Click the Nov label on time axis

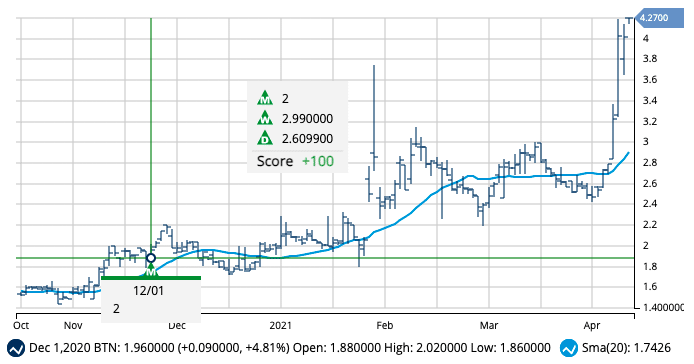pyautogui.click(x=73, y=325)
